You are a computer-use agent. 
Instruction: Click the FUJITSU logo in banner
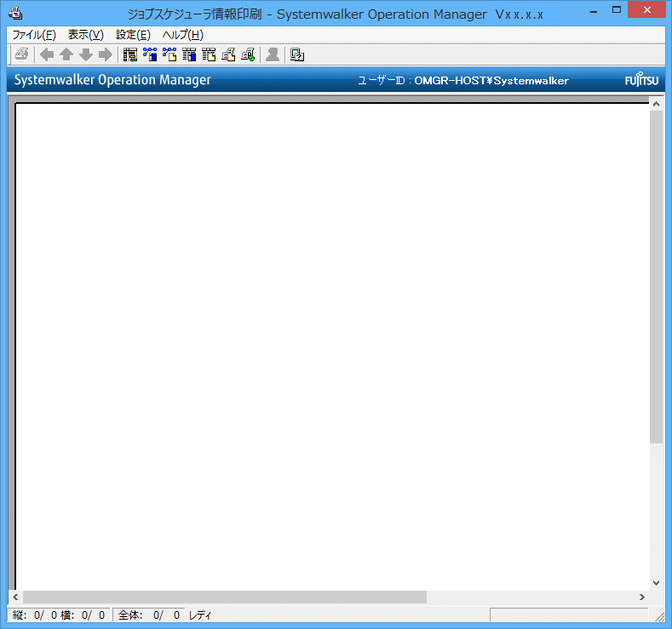(x=641, y=80)
